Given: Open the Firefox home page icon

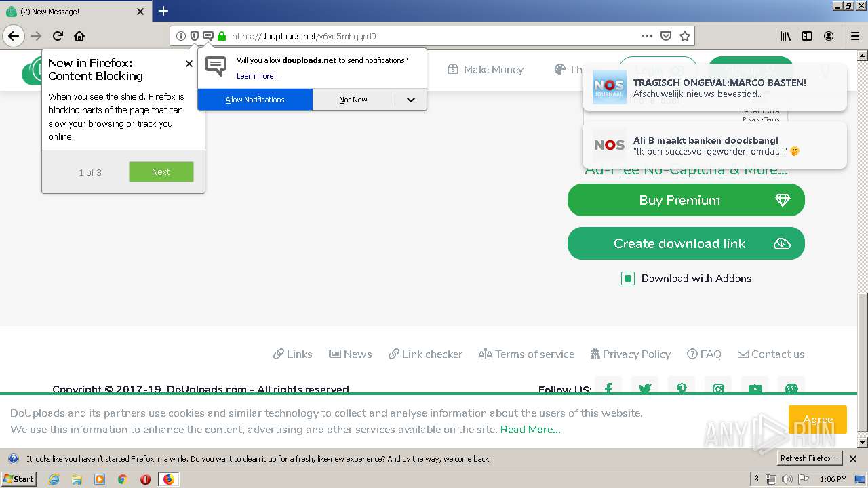Looking at the screenshot, I should click(x=79, y=36).
